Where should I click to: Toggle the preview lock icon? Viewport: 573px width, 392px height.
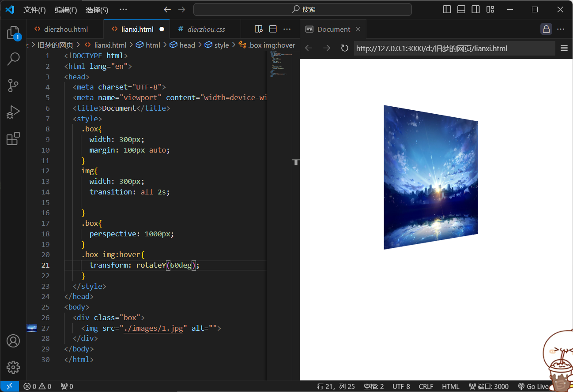[546, 29]
